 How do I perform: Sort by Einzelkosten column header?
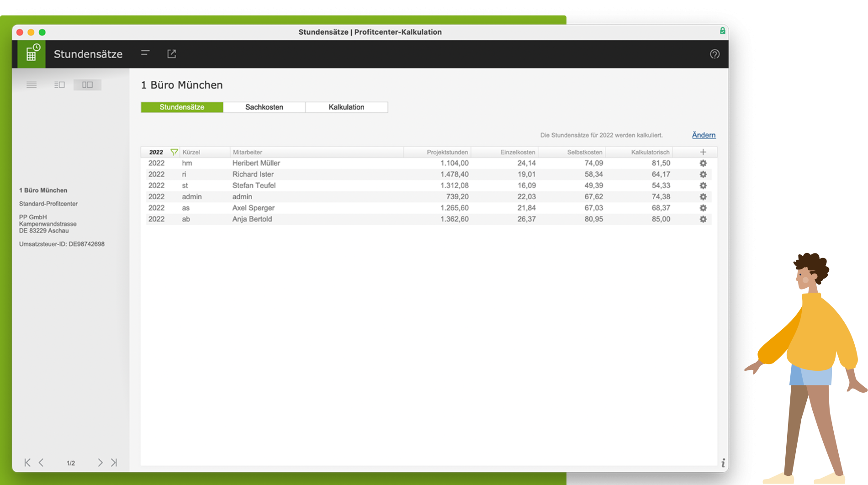pos(518,152)
